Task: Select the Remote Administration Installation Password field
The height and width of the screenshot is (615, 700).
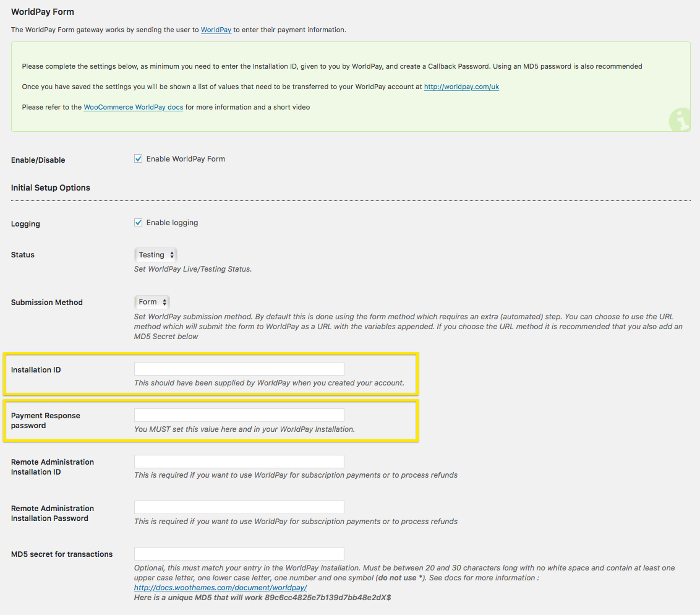Action: pos(239,507)
